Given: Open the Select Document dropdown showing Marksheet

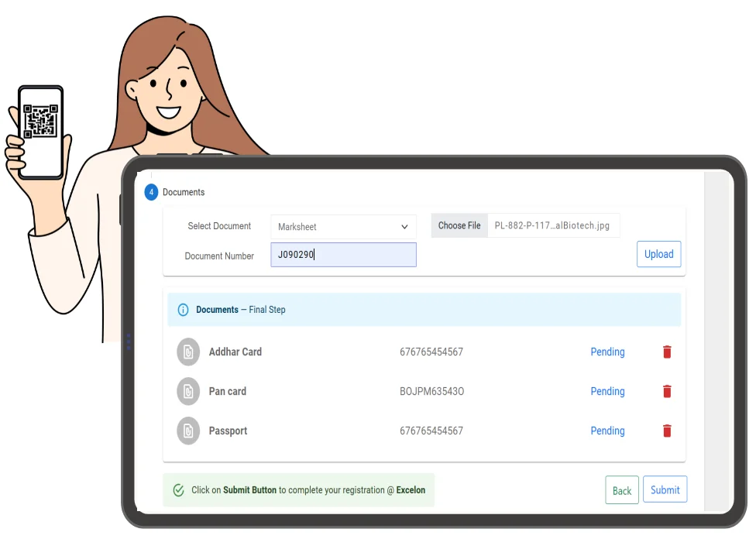Looking at the screenshot, I should (x=343, y=227).
